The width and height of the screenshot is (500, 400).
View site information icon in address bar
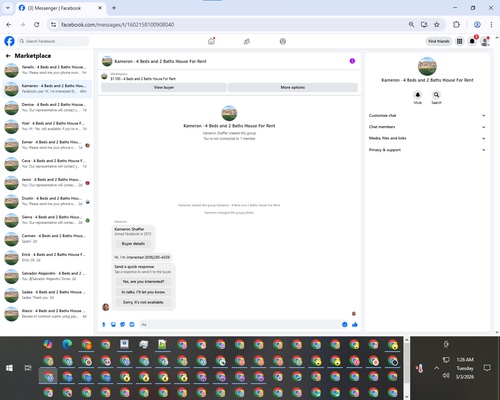pyautogui.click(x=53, y=25)
